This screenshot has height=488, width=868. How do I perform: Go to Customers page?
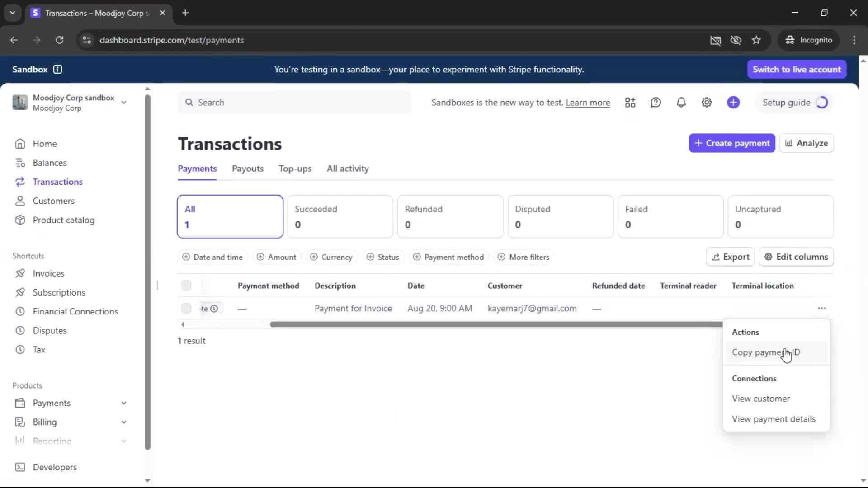53,201
